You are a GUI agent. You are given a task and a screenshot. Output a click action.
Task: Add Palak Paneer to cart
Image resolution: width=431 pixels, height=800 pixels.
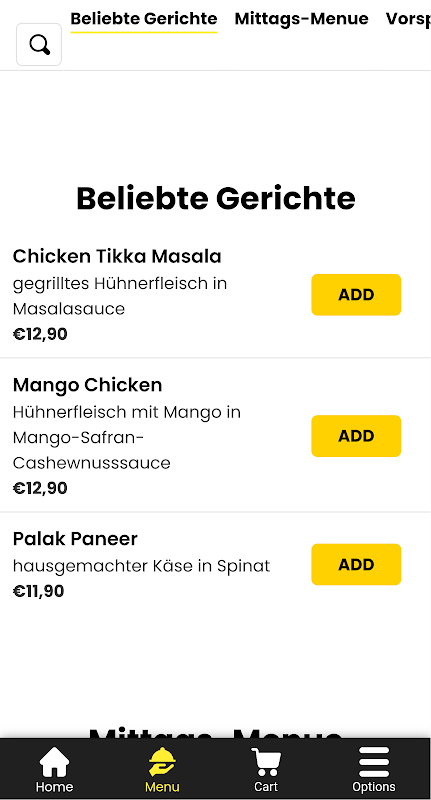click(x=356, y=564)
